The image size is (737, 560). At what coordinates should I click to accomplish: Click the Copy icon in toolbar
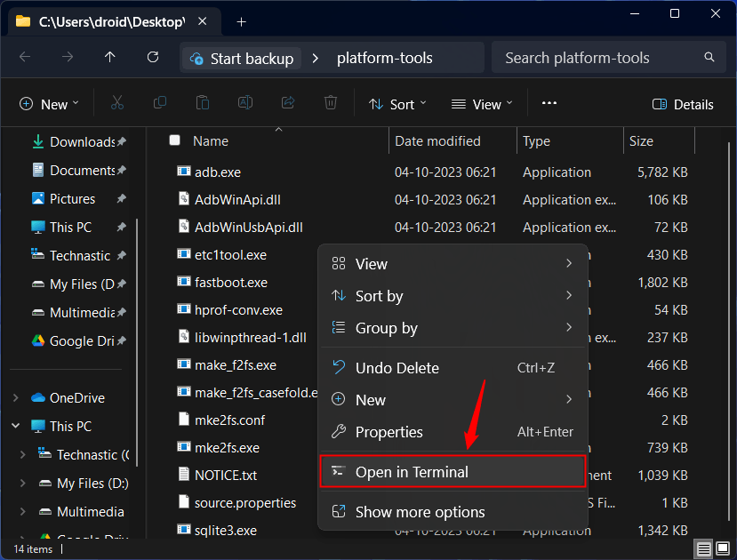point(160,103)
